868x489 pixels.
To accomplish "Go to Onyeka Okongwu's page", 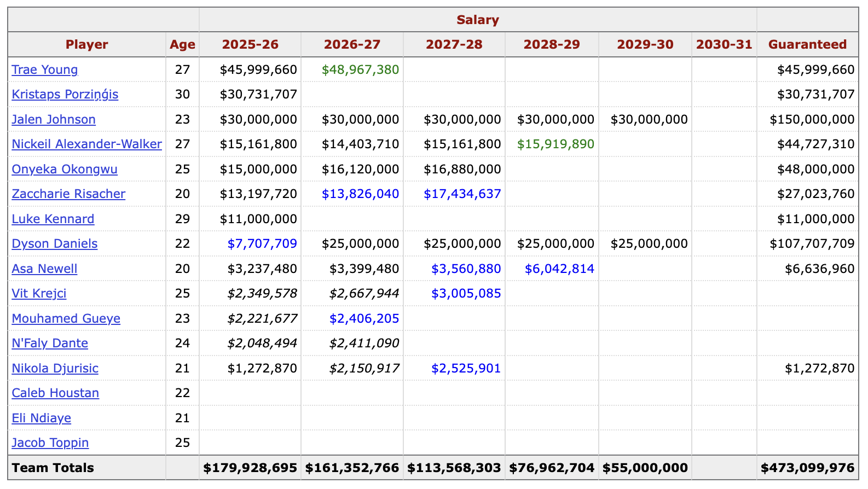I will [65, 169].
